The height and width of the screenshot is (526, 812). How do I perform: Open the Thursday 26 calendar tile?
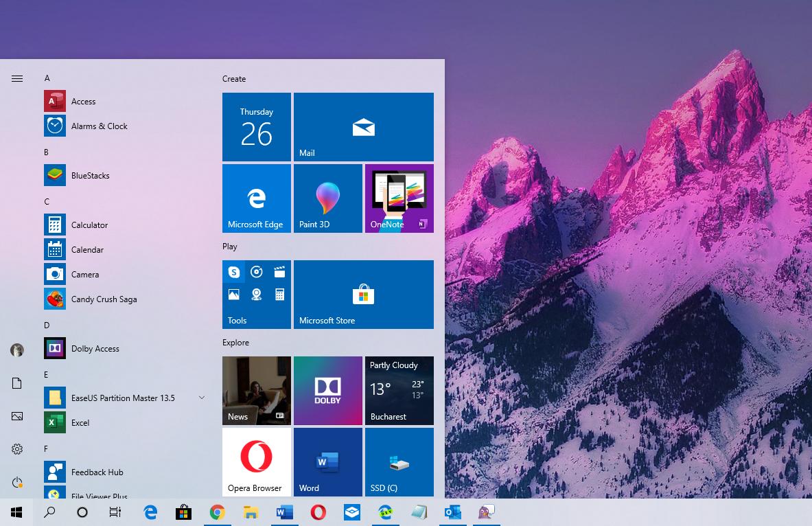tap(256, 127)
